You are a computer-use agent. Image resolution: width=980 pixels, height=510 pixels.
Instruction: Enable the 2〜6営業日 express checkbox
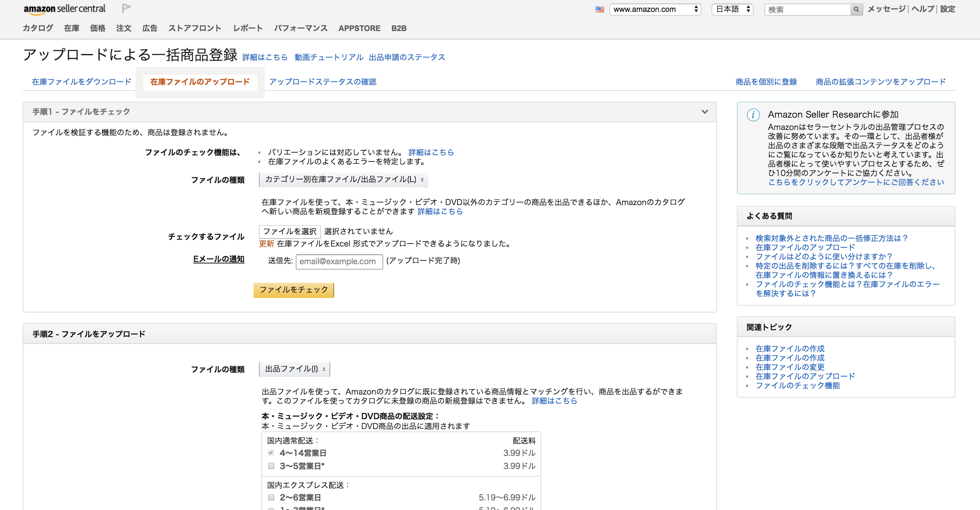pyautogui.click(x=271, y=497)
